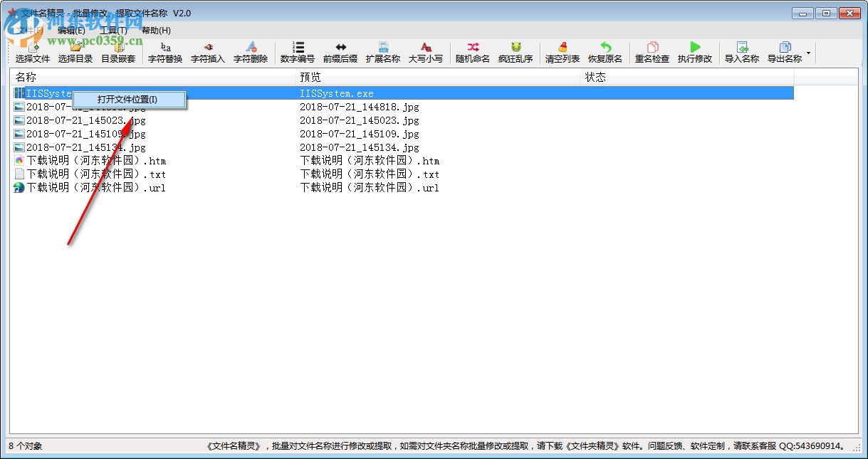
Task: Open the 编辑(E) menu
Action: pyautogui.click(x=71, y=30)
